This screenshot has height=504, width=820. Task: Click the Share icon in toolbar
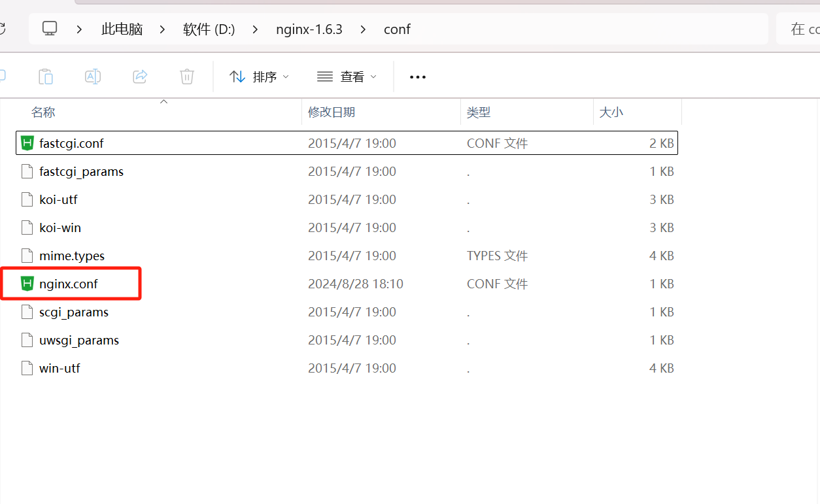pos(140,76)
